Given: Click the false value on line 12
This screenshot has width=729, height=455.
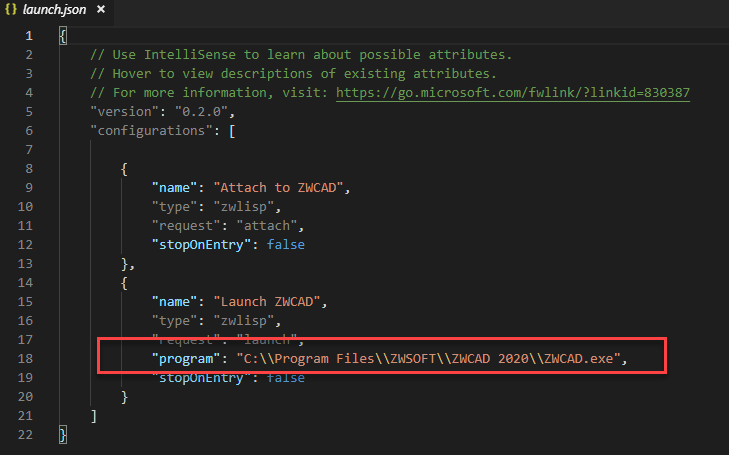Looking at the screenshot, I should pos(286,244).
